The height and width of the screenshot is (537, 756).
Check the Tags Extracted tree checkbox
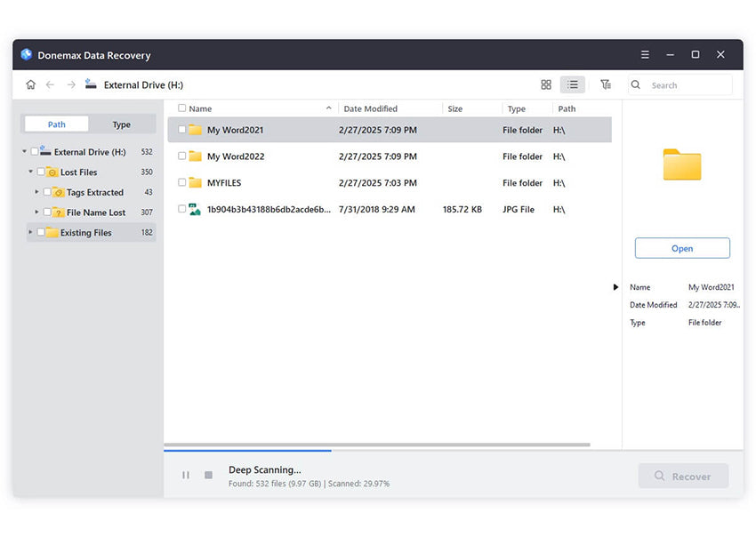47,192
